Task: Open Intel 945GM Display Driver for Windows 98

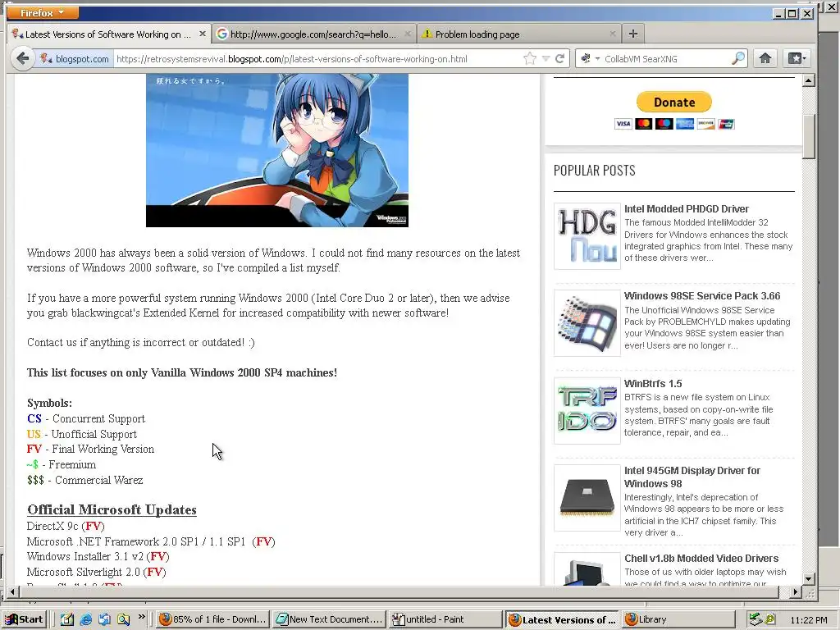Action: pos(692,477)
